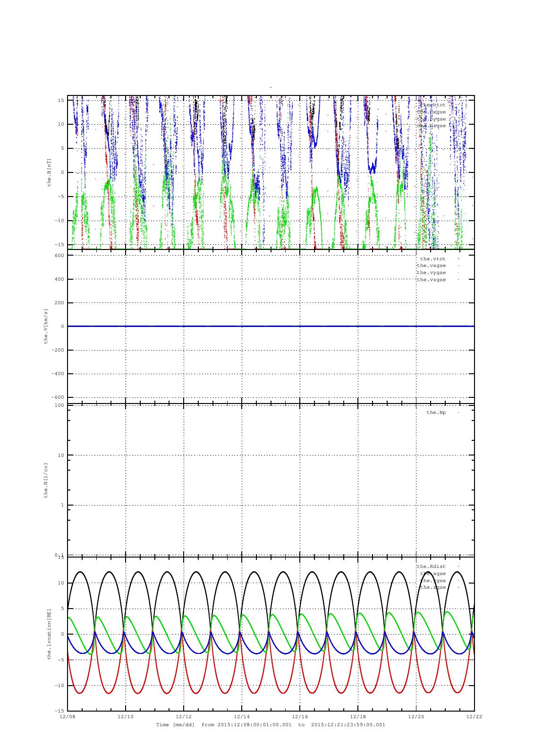The width and height of the screenshot is (534, 756).
Task: Select the '12/14' date tick label
Action: pyautogui.click(x=242, y=716)
